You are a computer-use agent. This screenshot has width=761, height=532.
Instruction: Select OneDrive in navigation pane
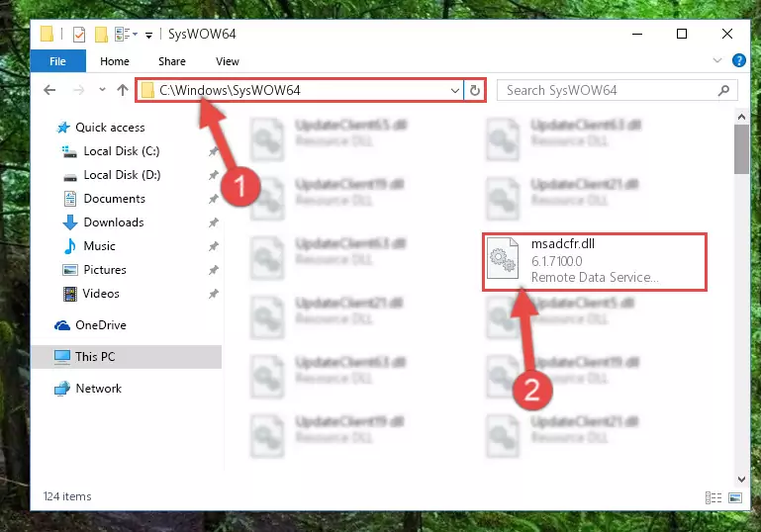click(x=90, y=325)
